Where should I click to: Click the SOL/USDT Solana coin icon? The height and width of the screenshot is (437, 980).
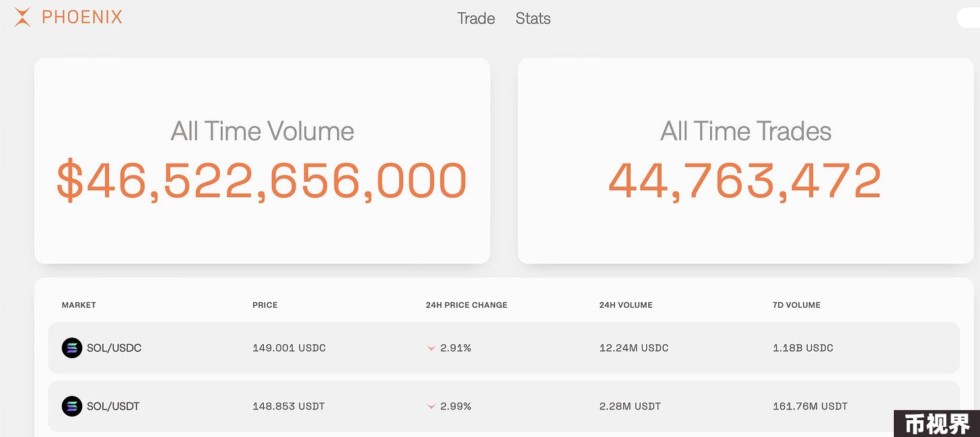72,406
